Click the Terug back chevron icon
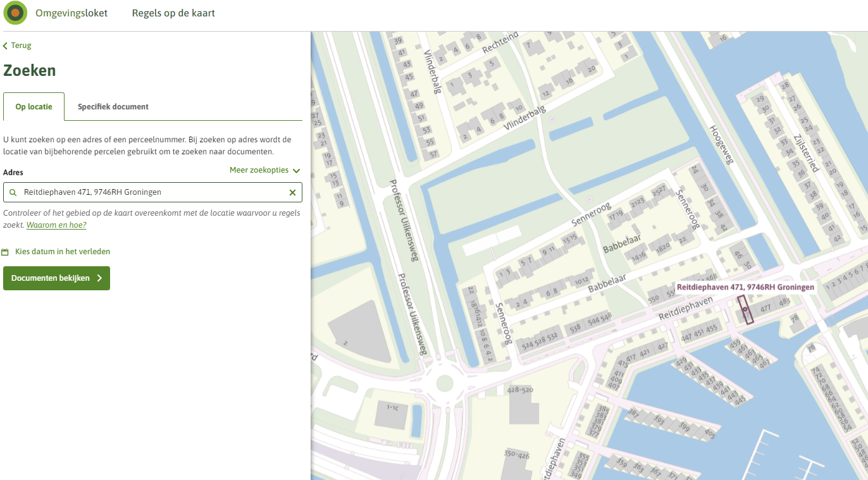Viewport: 868px width, 480px height. (x=6, y=46)
